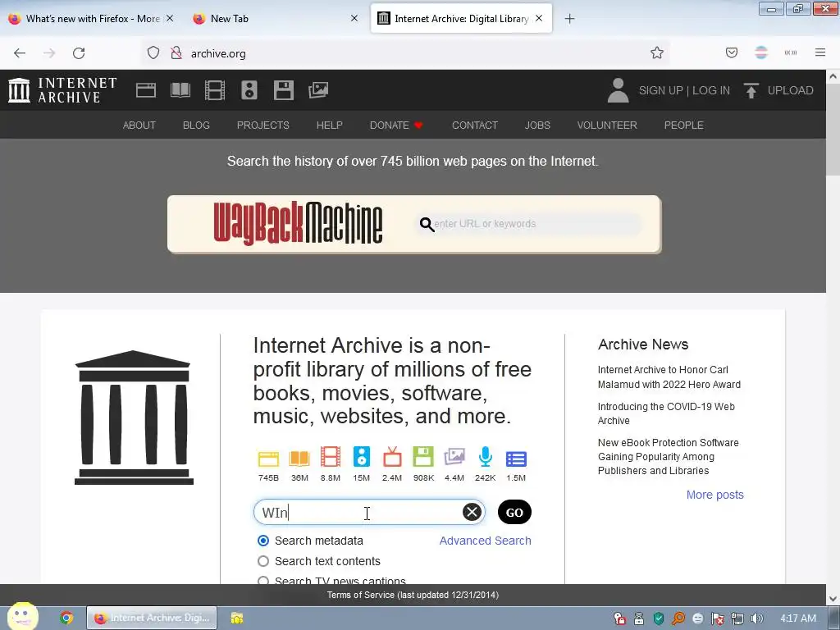Click the UPLOAD link text
840x630 pixels.
click(x=790, y=90)
